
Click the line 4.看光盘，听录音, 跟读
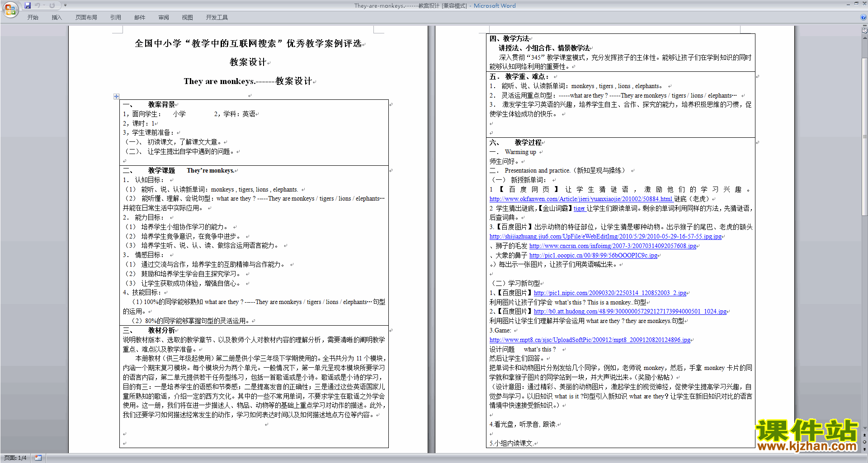523,424
